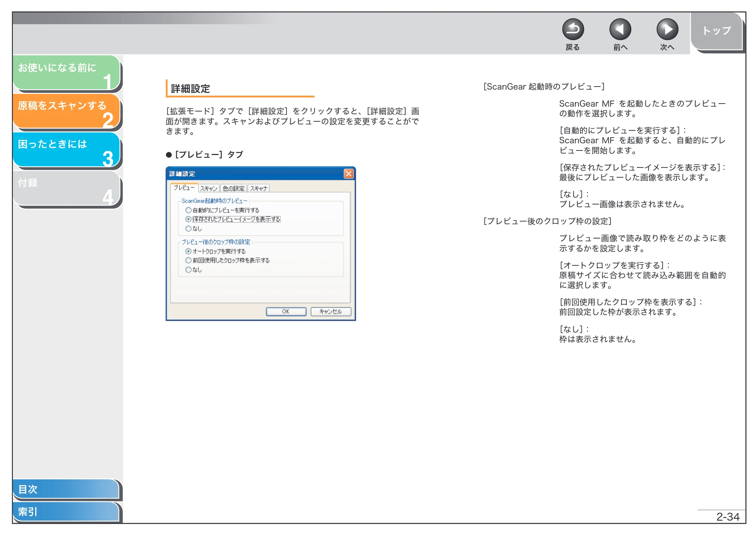Open chapter 3 困ったときには
Screen dimensions: 756x535
[67, 150]
